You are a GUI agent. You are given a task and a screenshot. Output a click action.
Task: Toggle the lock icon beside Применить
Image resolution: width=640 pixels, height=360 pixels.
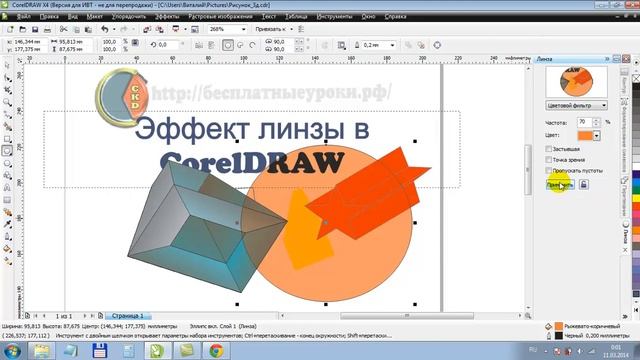pyautogui.click(x=584, y=184)
